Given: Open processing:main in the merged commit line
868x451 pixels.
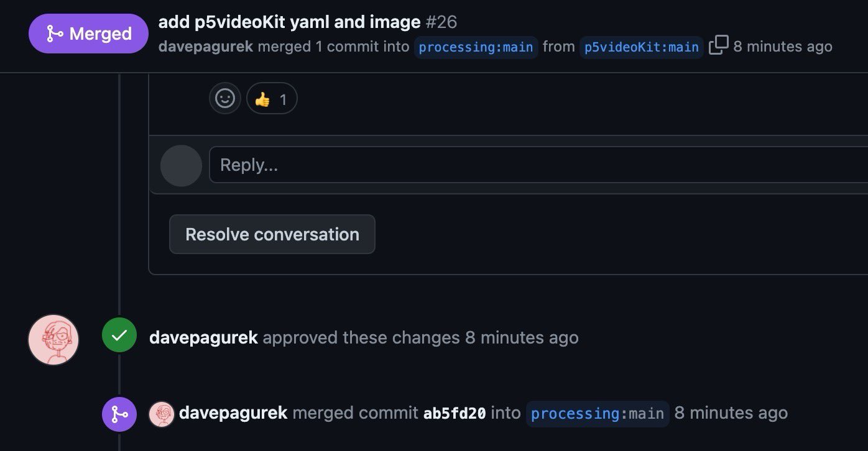Looking at the screenshot, I should point(598,414).
